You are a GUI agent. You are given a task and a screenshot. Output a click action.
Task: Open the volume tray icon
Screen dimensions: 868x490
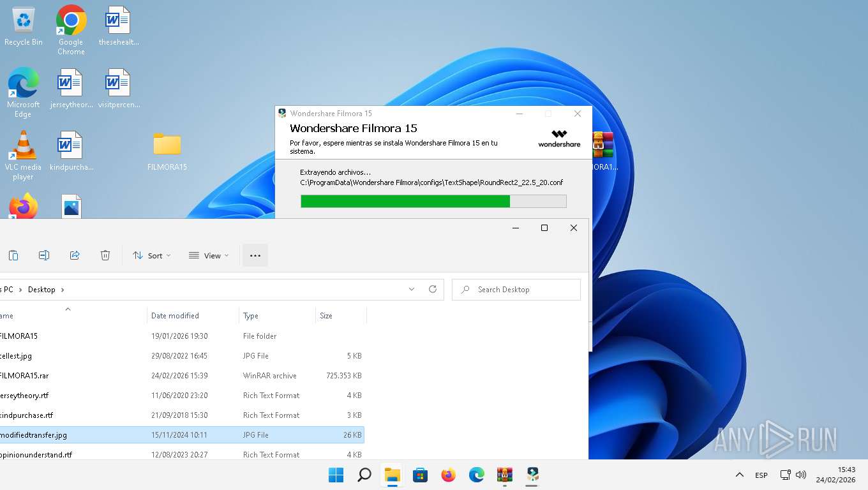(x=801, y=475)
